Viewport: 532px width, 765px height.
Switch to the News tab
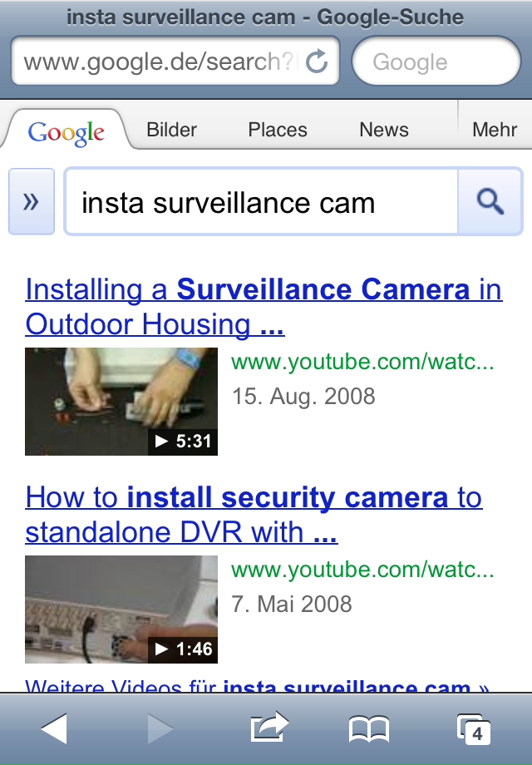coord(384,130)
